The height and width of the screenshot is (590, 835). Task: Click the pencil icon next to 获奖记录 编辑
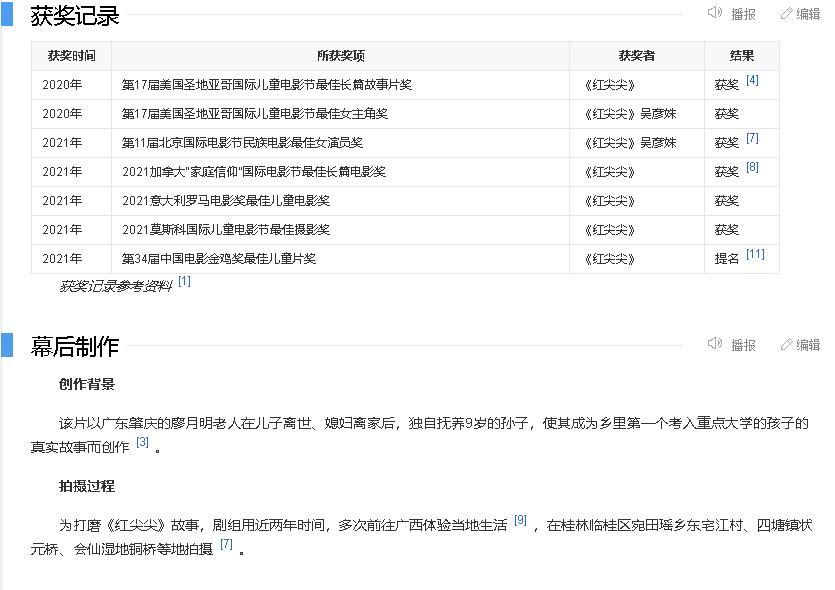[x=786, y=13]
